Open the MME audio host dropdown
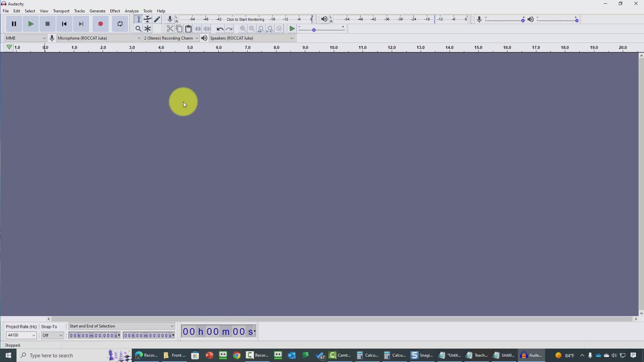 25,38
